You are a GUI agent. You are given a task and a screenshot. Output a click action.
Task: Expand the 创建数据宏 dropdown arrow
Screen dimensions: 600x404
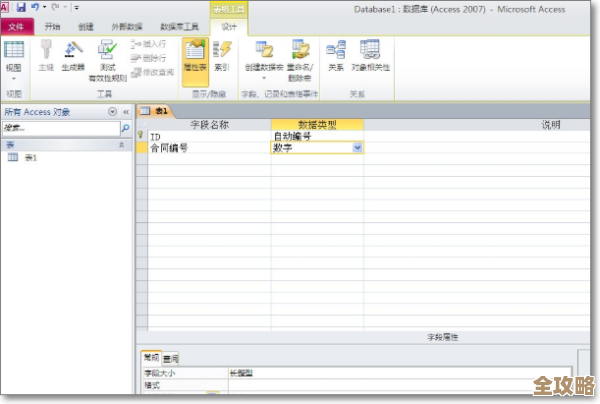coord(264,78)
